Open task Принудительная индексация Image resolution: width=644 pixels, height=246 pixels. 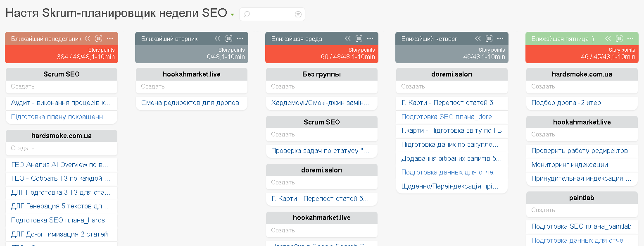[581, 178]
